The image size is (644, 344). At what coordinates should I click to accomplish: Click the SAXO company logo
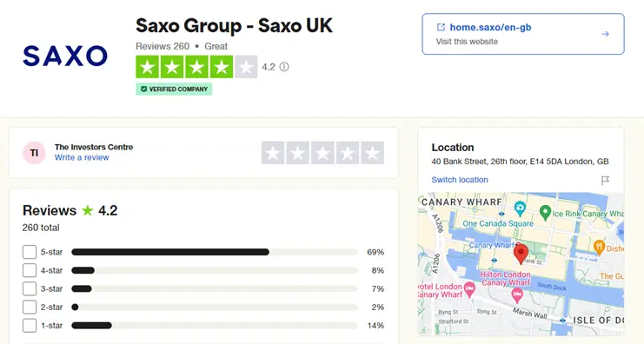pyautogui.click(x=65, y=56)
